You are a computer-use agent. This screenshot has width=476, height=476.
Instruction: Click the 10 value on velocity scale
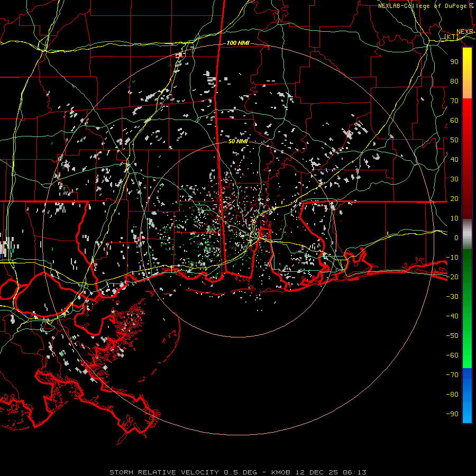[454, 218]
